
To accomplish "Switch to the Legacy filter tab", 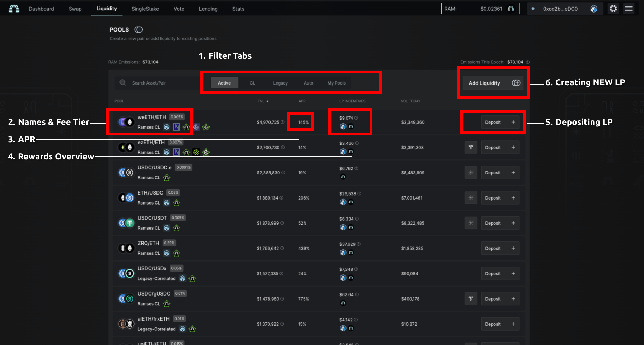I will 280,83.
